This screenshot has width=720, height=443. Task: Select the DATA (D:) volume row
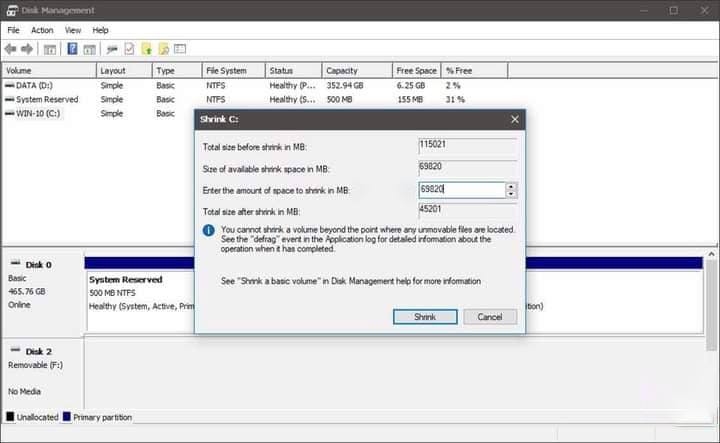coord(40,85)
